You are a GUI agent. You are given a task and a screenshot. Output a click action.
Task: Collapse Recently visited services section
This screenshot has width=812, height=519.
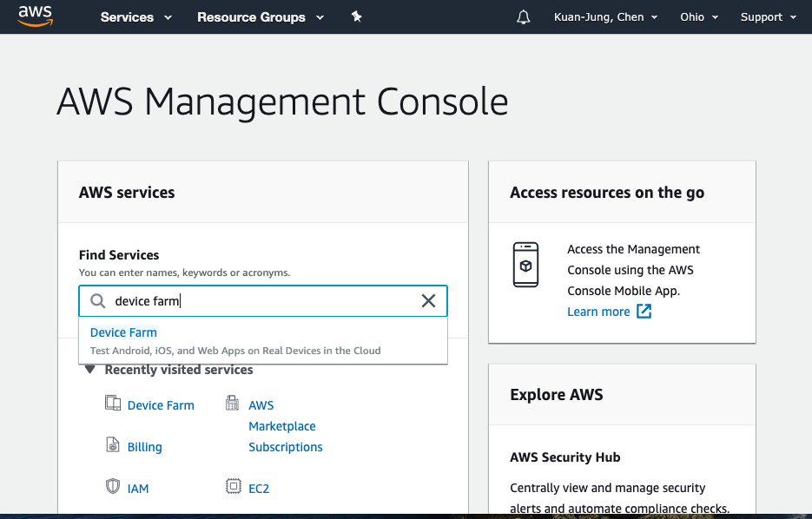pyautogui.click(x=89, y=370)
